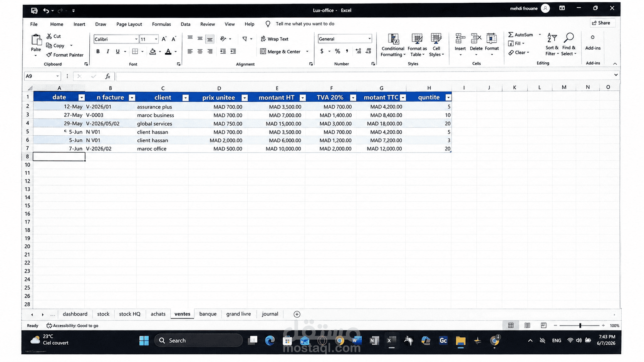The width and height of the screenshot is (644, 362).
Task: Open Find & Select menu
Action: click(x=569, y=45)
